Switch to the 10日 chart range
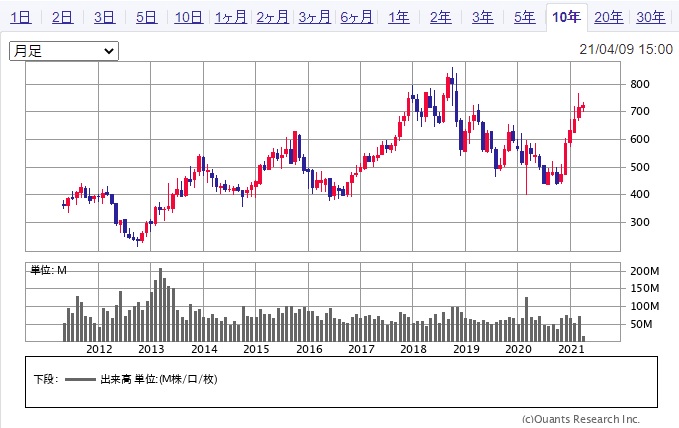The width and height of the screenshot is (679, 428). coord(189,17)
